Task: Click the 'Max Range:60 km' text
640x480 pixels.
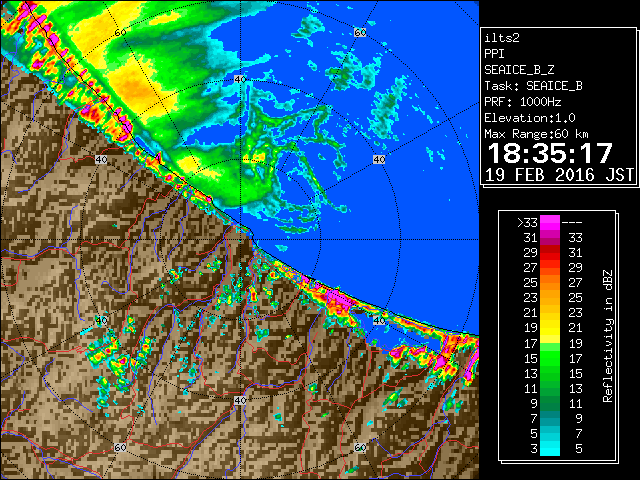Action: pyautogui.click(x=537, y=134)
